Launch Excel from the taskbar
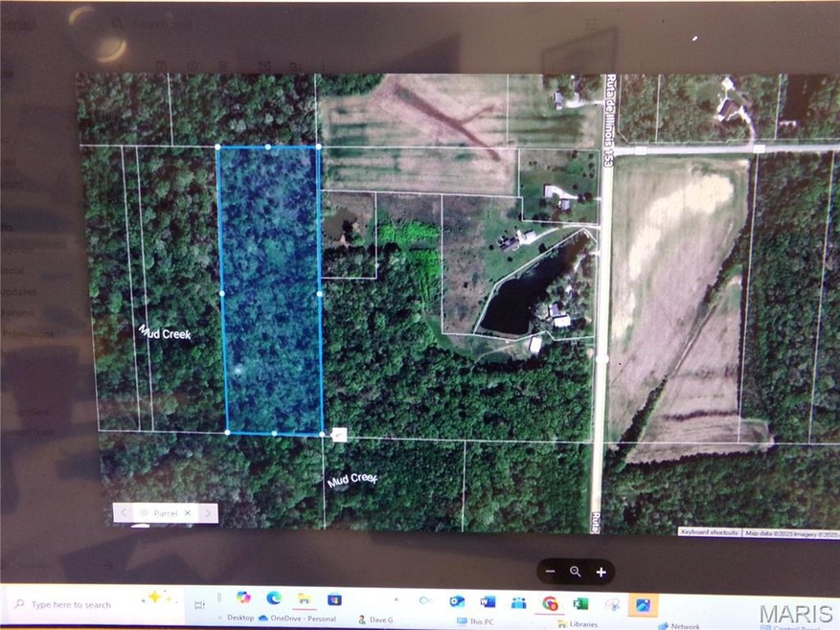 coord(579,603)
